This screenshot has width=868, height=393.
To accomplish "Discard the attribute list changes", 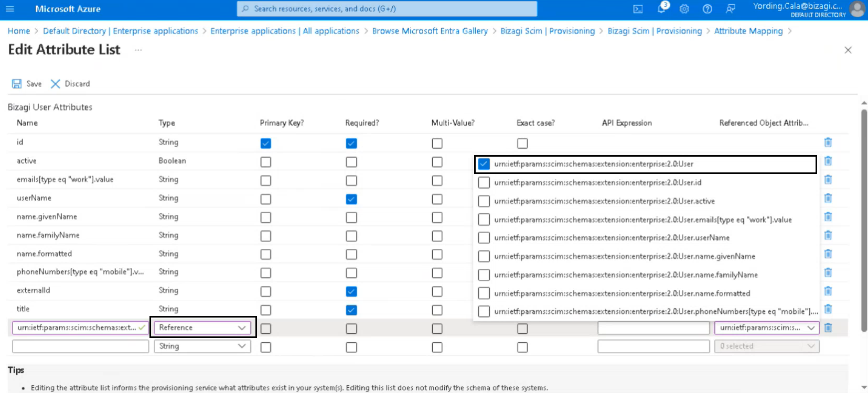I will coord(70,84).
